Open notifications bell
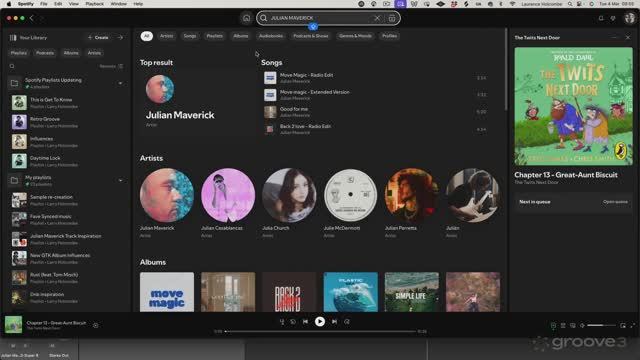The height and width of the screenshot is (360, 640). click(601, 18)
